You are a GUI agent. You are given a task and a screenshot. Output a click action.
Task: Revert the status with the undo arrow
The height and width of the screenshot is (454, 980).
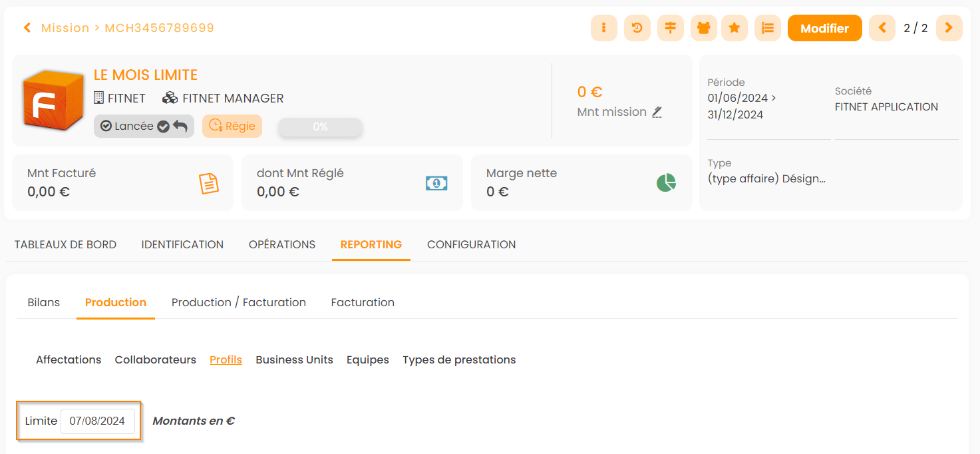(x=180, y=126)
